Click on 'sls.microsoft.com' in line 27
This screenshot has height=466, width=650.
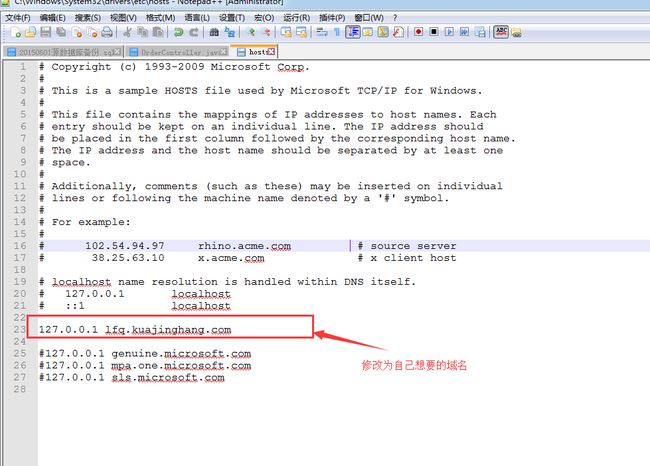(168, 378)
